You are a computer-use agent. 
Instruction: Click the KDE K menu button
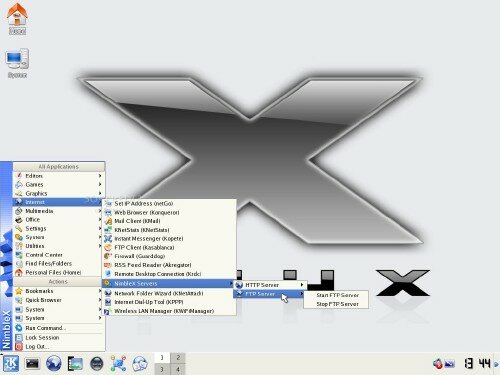(10, 363)
